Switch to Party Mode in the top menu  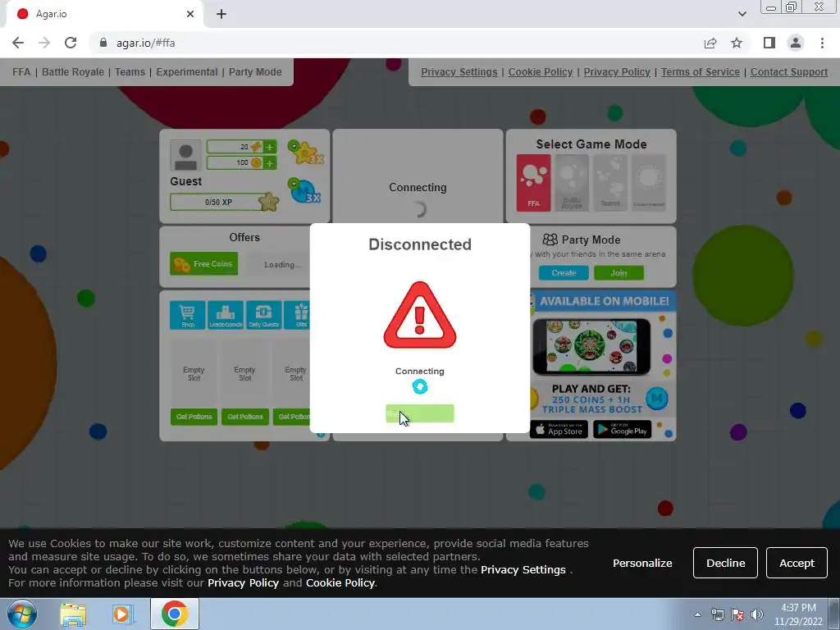pos(255,72)
